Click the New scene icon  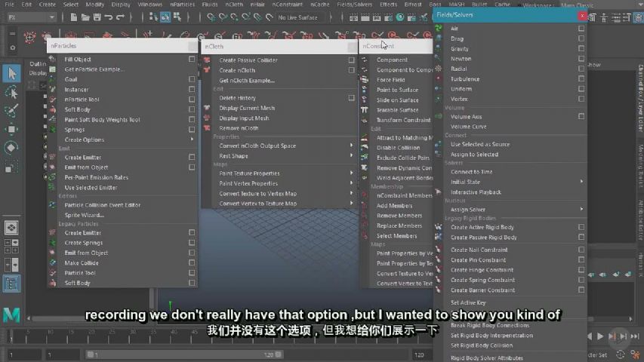click(x=73, y=17)
